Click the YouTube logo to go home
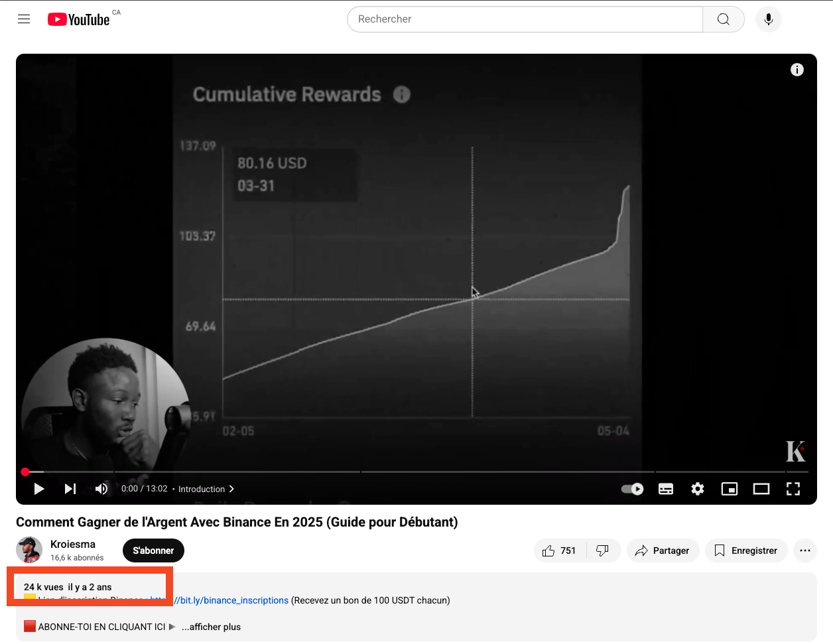The height and width of the screenshot is (644, 833). pos(79,19)
